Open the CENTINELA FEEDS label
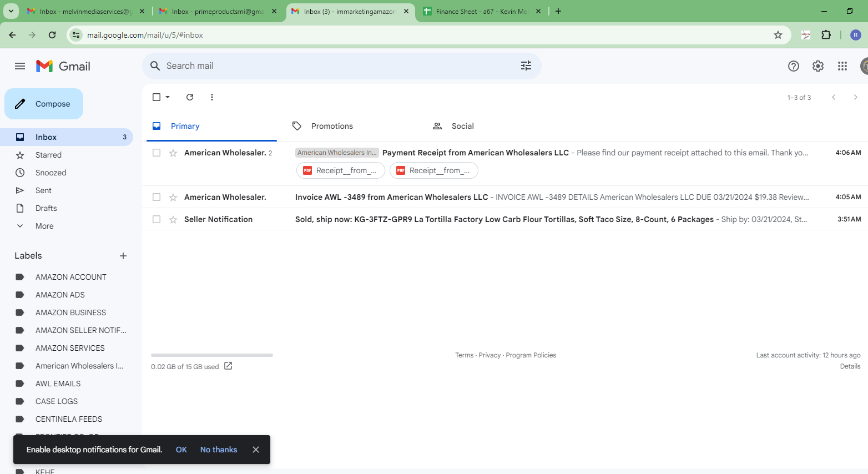Viewport: 868px width, 474px height. pos(69,419)
